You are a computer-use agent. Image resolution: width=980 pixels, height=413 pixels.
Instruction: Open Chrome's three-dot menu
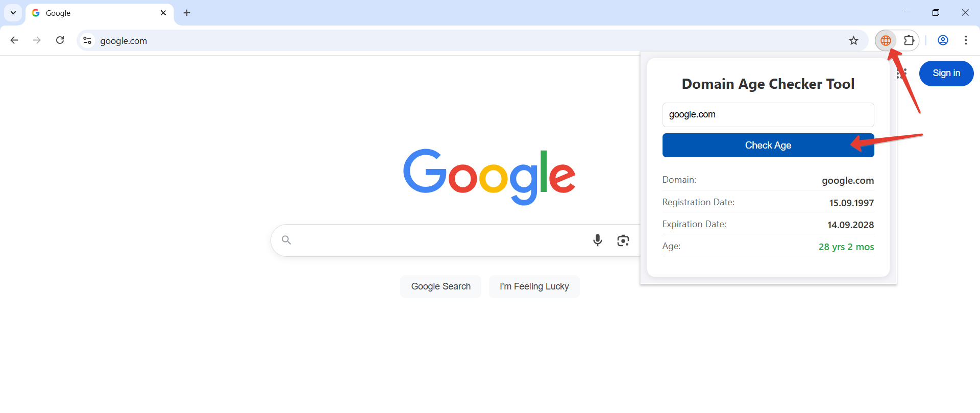tap(966, 40)
